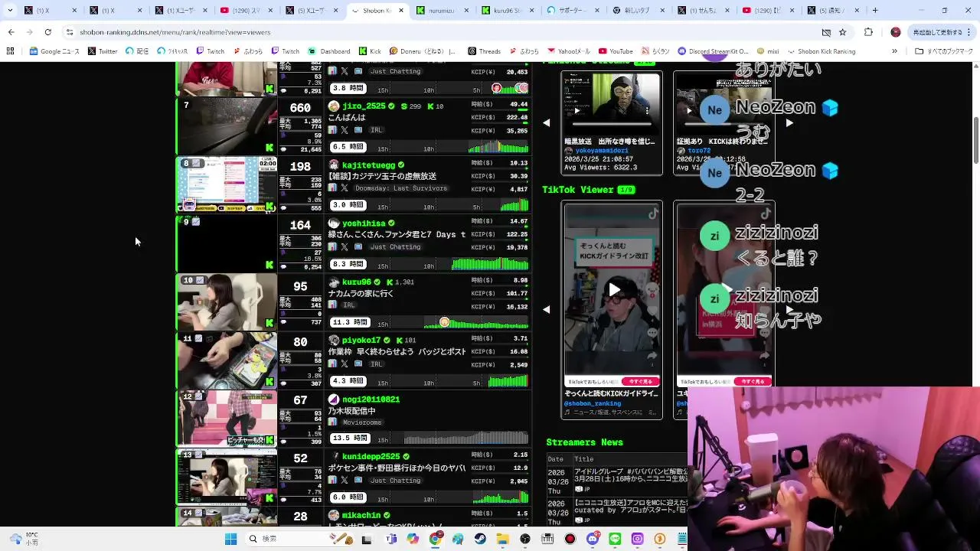Open TV archive icon for piyoko17
This screenshot has height=551, width=980.
click(358, 364)
